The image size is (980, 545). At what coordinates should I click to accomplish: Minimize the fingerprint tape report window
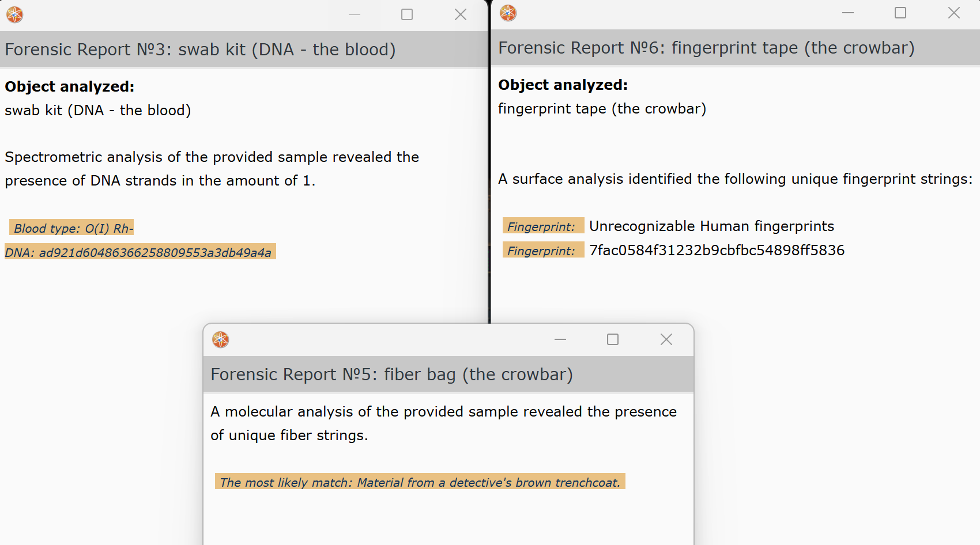(x=847, y=13)
